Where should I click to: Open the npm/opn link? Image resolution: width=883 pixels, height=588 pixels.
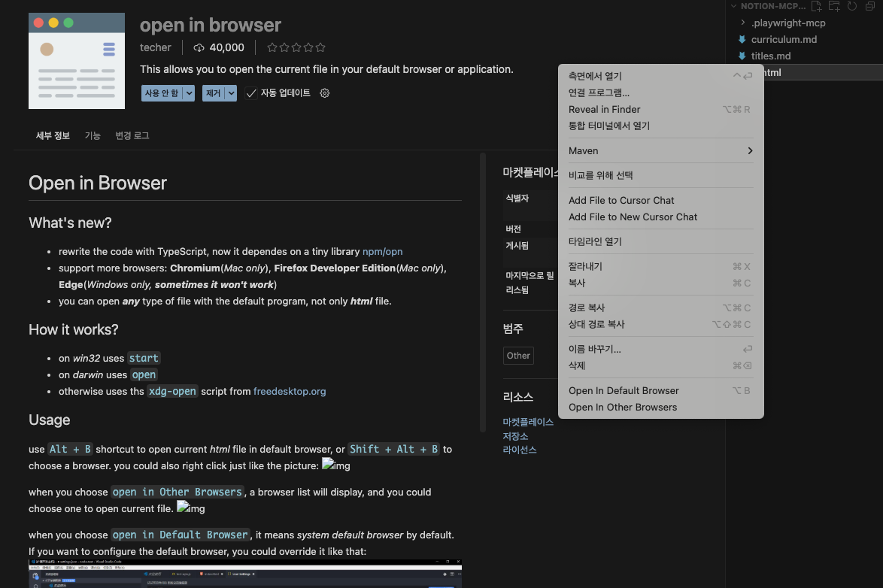point(382,251)
